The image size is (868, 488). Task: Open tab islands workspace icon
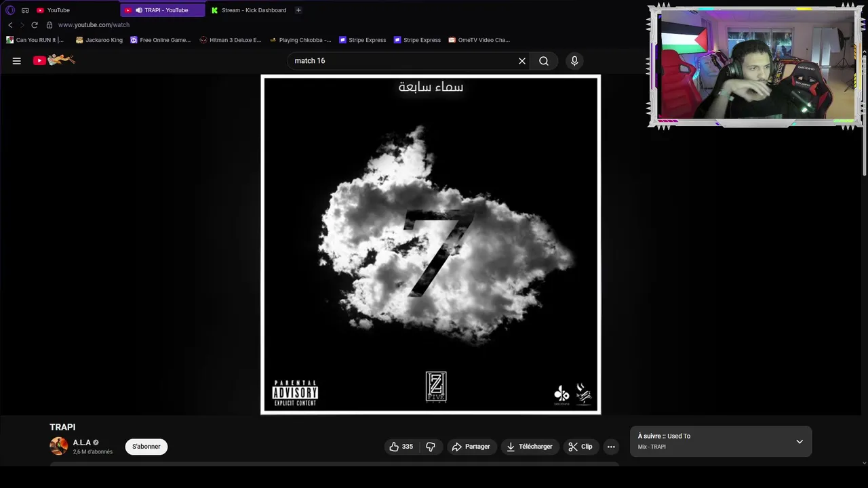(x=25, y=10)
